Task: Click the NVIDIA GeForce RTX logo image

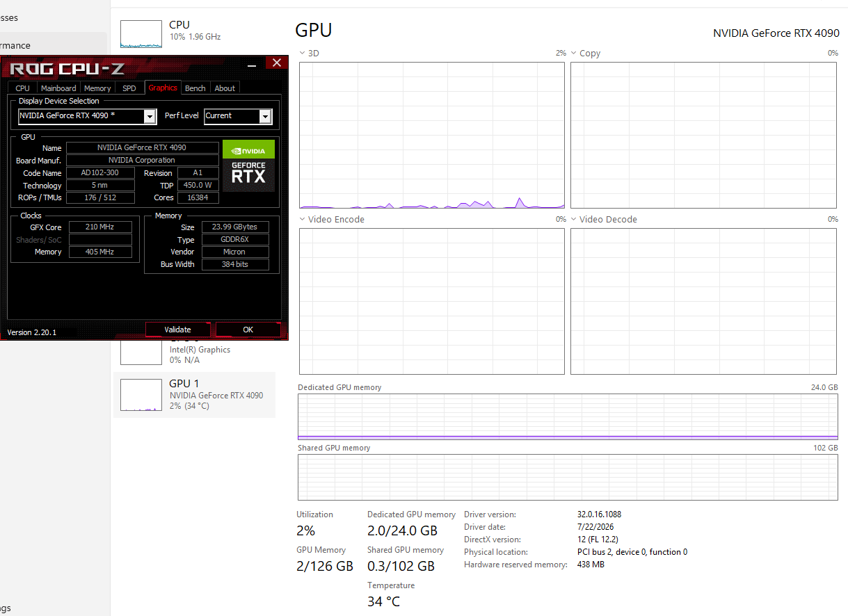Action: coord(248,166)
